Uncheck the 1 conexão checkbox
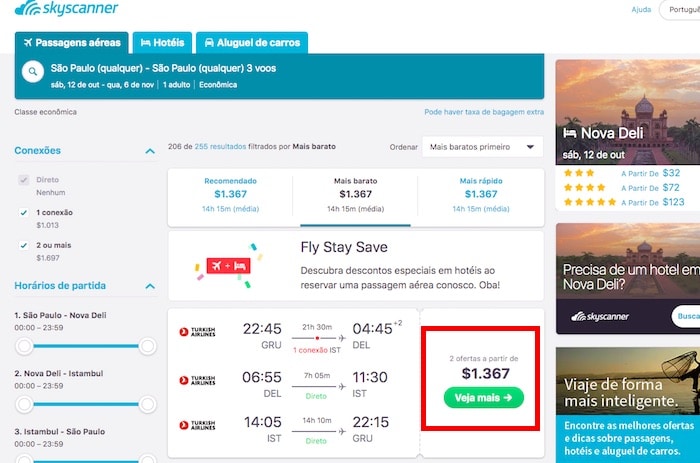 click(24, 213)
